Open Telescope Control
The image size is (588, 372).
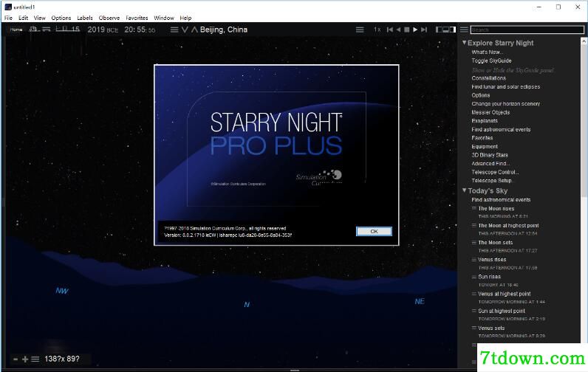point(495,172)
